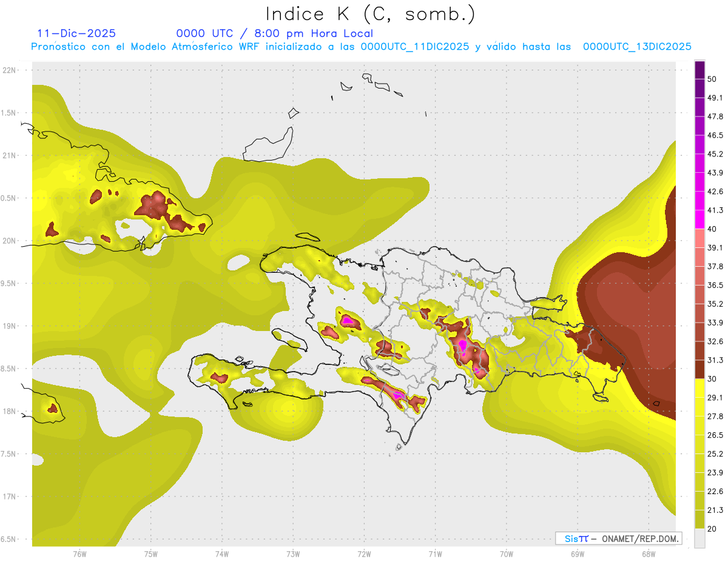728x562 pixels.
Task: Click the legend value '29.1'
Action: point(715,398)
